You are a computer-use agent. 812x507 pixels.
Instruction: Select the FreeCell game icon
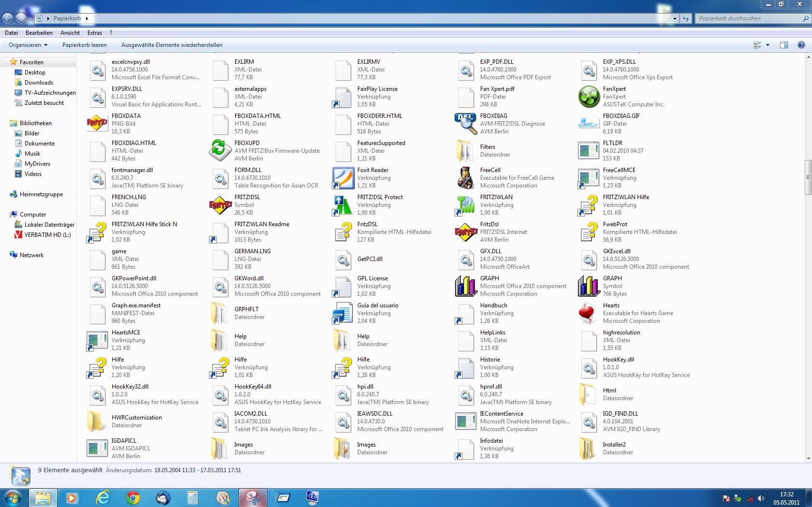click(x=466, y=178)
